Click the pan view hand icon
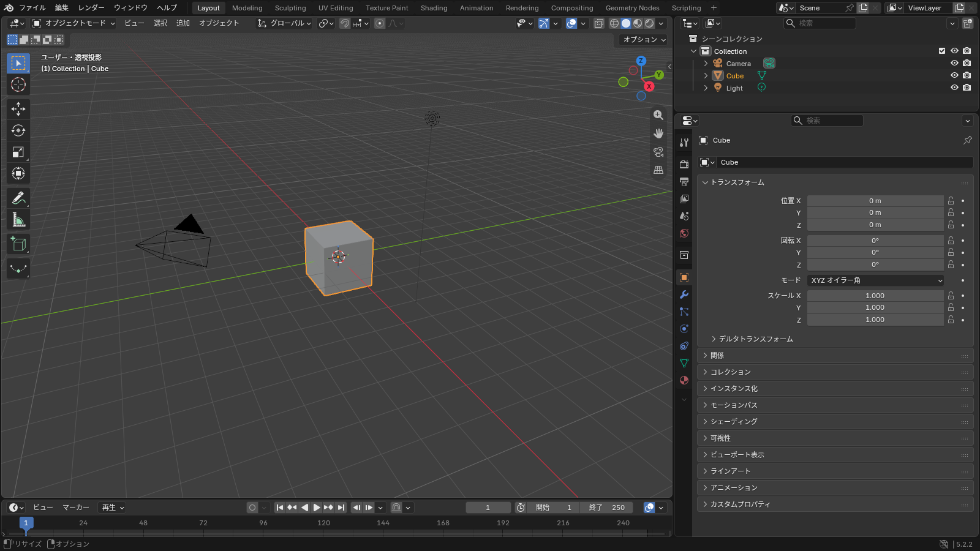 coord(658,133)
